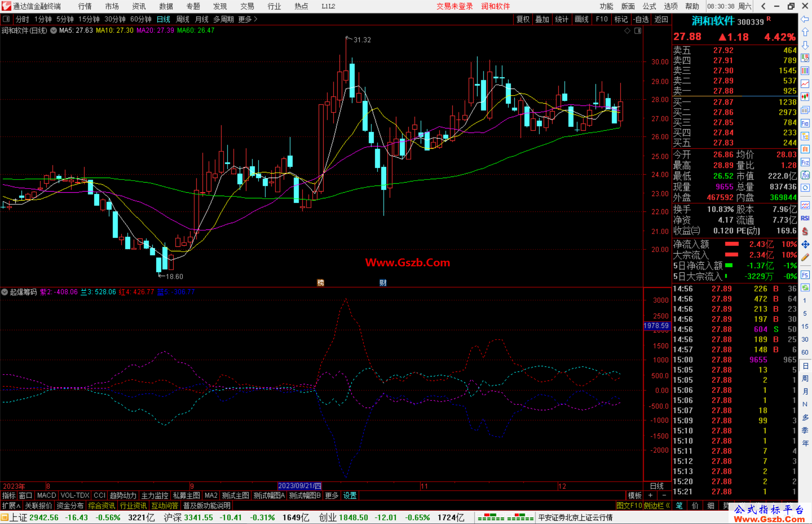
Task: Open the stacked windows sidebar icon
Action: 805,110
